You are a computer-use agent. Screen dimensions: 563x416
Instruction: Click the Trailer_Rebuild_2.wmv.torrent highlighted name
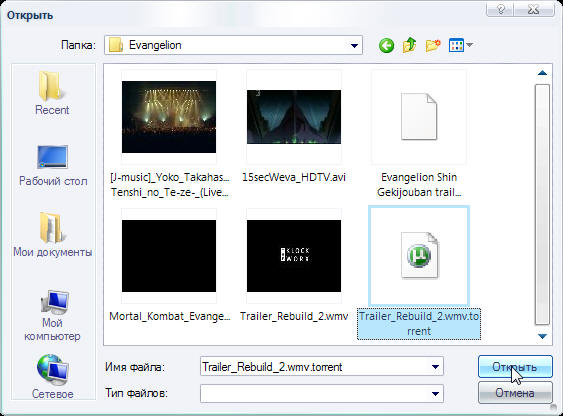point(419,324)
